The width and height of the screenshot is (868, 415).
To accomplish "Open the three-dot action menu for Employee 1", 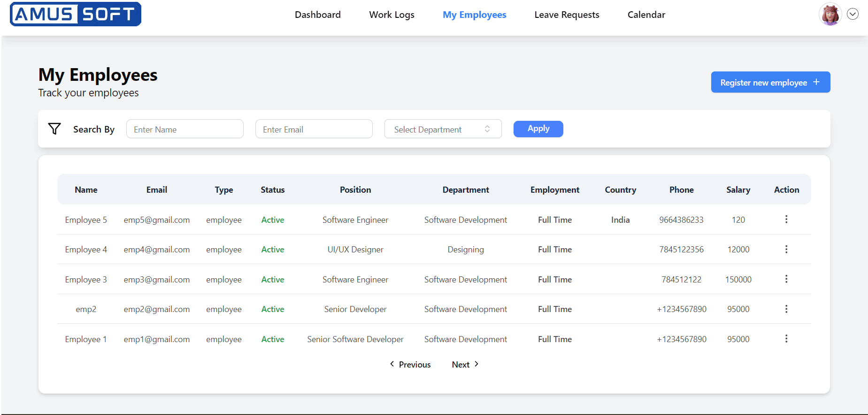I will [786, 339].
